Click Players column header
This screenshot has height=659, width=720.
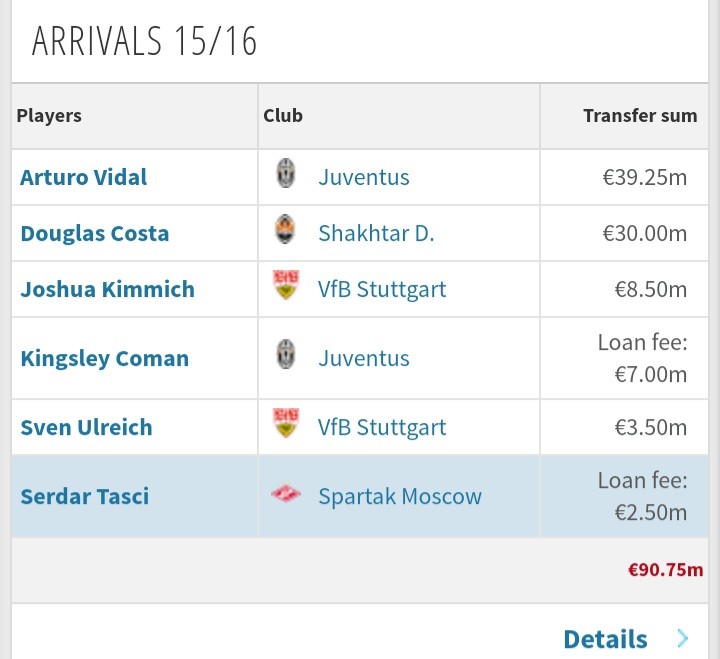[50, 116]
